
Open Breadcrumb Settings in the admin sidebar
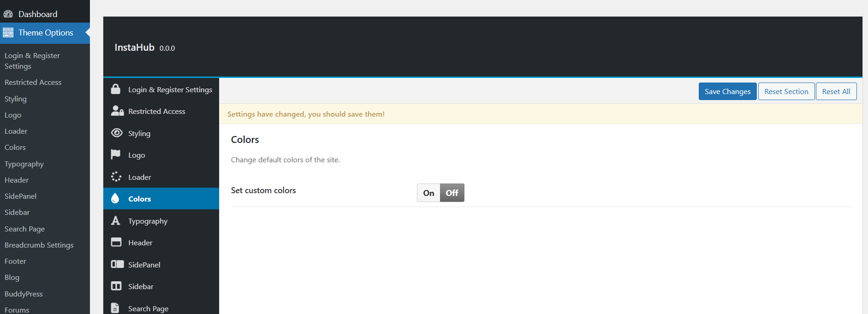pyautogui.click(x=39, y=245)
